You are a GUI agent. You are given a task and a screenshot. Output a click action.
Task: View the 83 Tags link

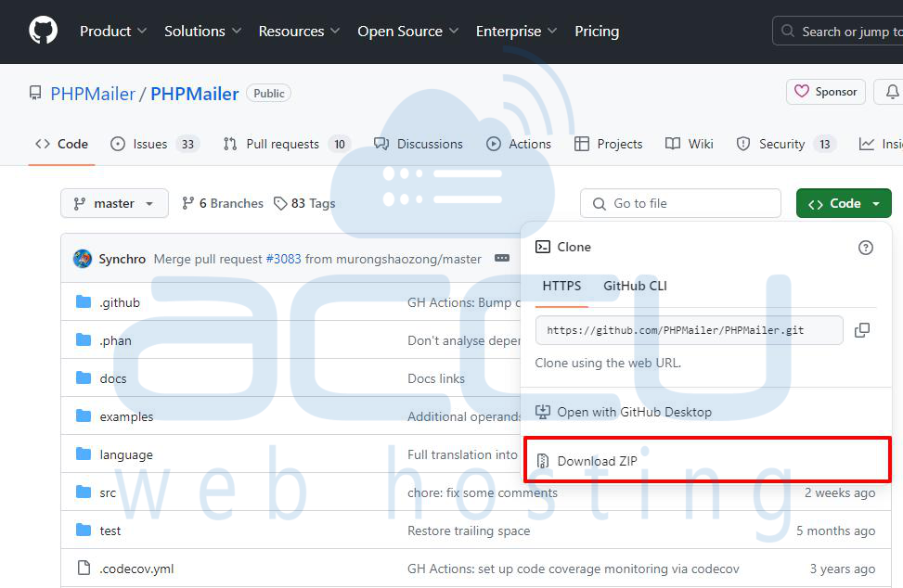304,204
